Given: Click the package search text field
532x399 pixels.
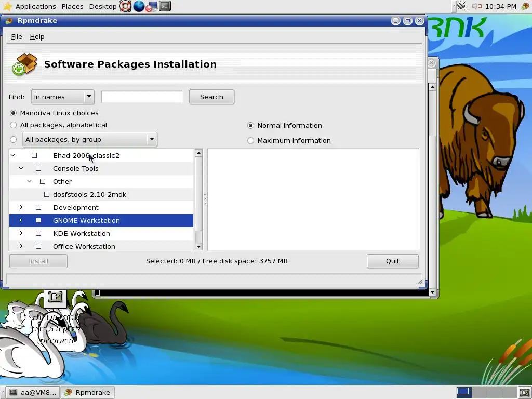Looking at the screenshot, I should click(142, 97).
